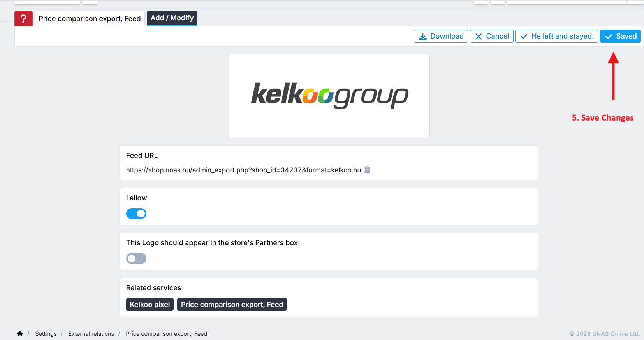Open Price comparison export, Feed breadcrumb
The height and width of the screenshot is (340, 644).
[167, 334]
